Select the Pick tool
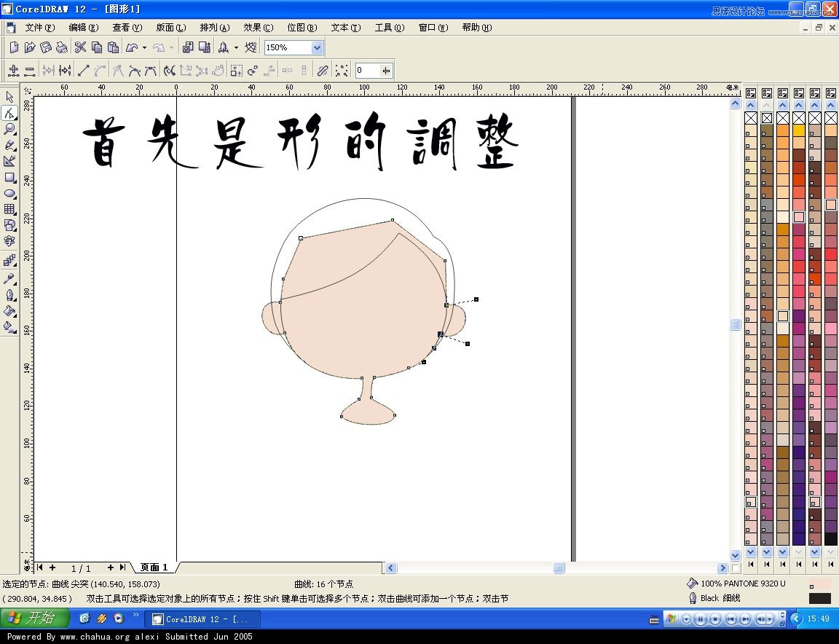839x644 pixels. [10, 97]
